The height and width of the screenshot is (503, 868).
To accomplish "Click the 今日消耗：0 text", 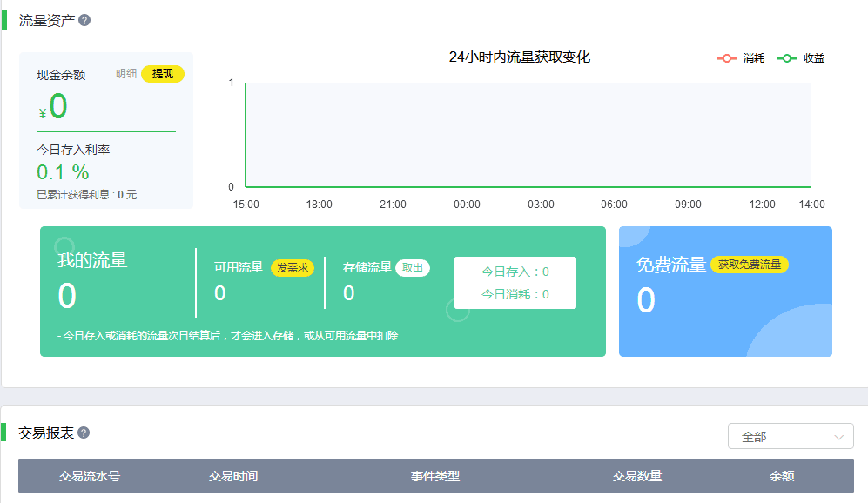I will coord(515,294).
